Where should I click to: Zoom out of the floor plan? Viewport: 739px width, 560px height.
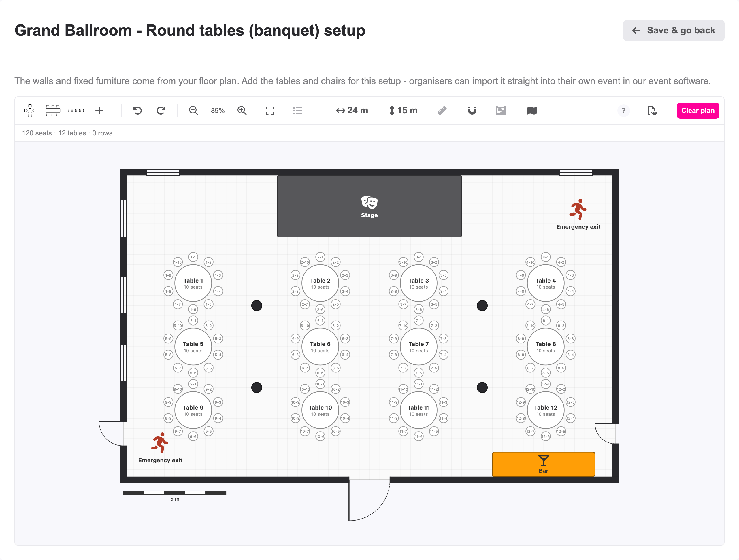[x=193, y=111]
